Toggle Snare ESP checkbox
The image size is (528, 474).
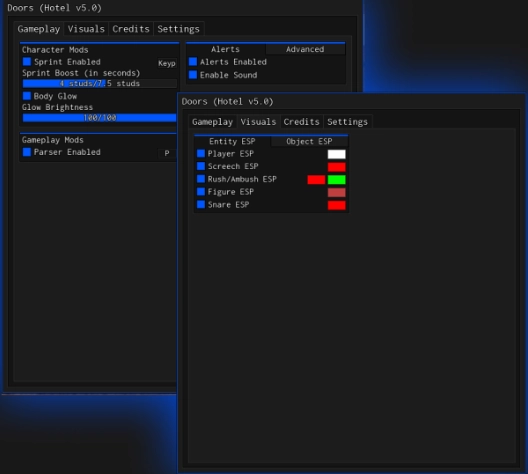(x=201, y=204)
